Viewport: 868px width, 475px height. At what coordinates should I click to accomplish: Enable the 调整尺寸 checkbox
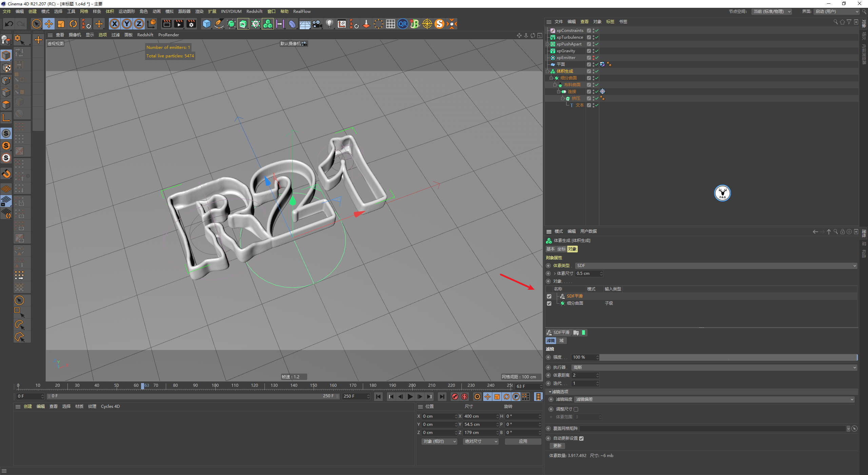[x=576, y=409]
